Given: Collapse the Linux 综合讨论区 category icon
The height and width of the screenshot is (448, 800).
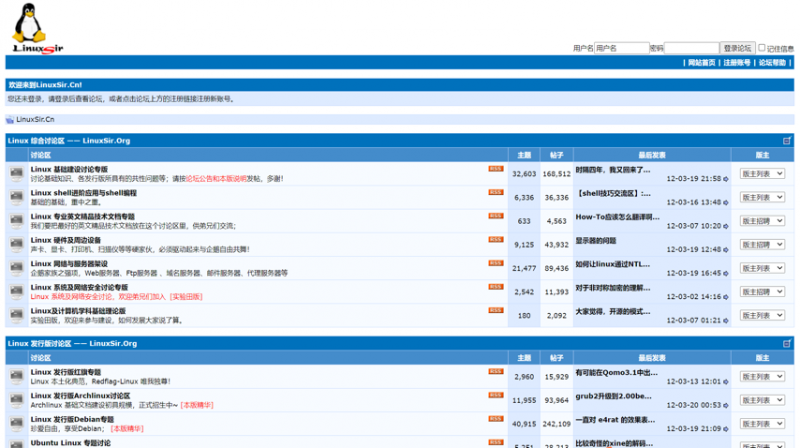Looking at the screenshot, I should tap(787, 141).
